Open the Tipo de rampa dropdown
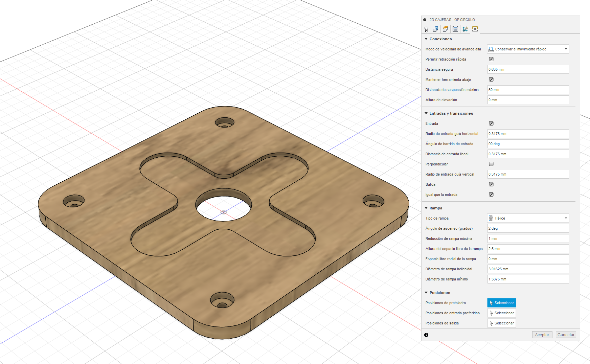590x364 pixels. 528,218
